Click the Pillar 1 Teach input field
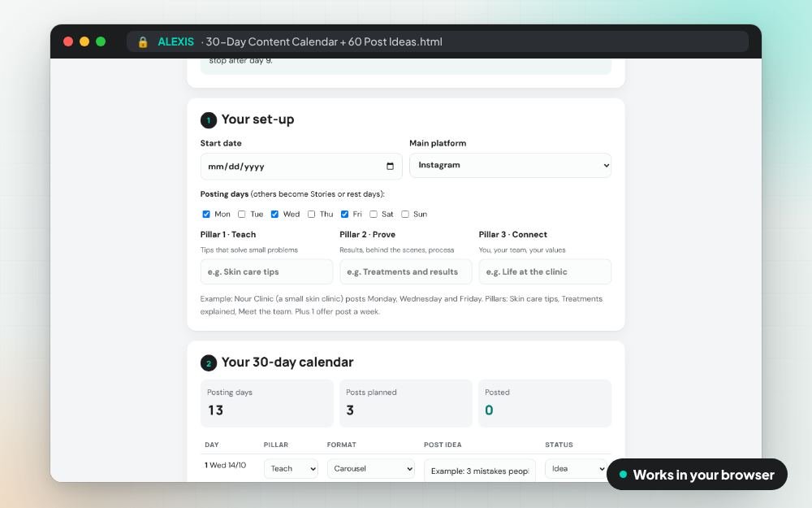 (x=266, y=271)
